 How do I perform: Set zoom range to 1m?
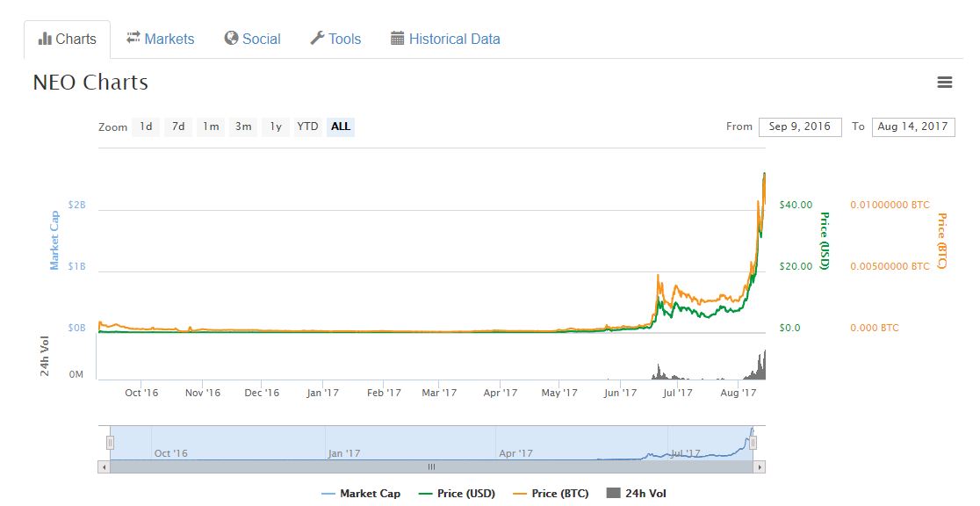pos(211,126)
